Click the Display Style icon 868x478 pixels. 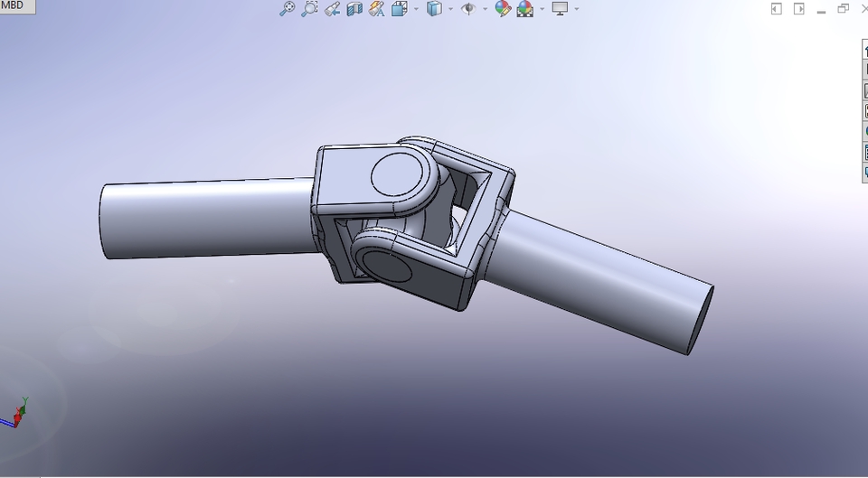434,9
